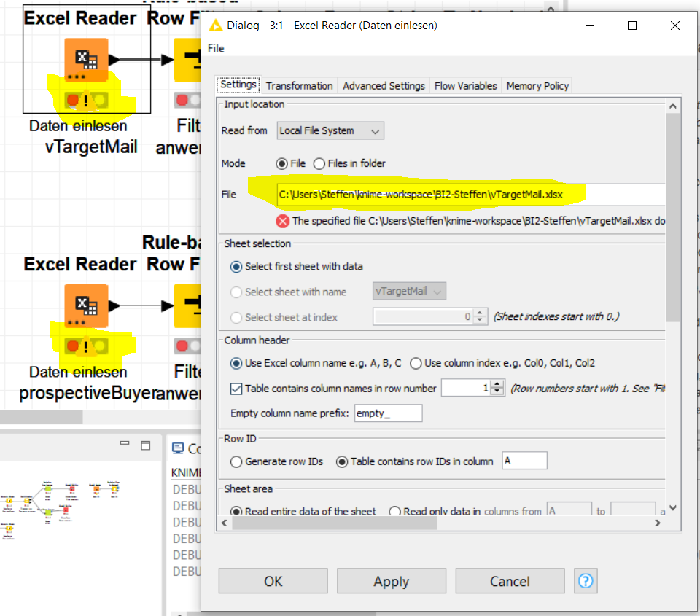Viewport: 700px width, 616px height.
Task: Switch to the Transformation tab
Action: (299, 85)
